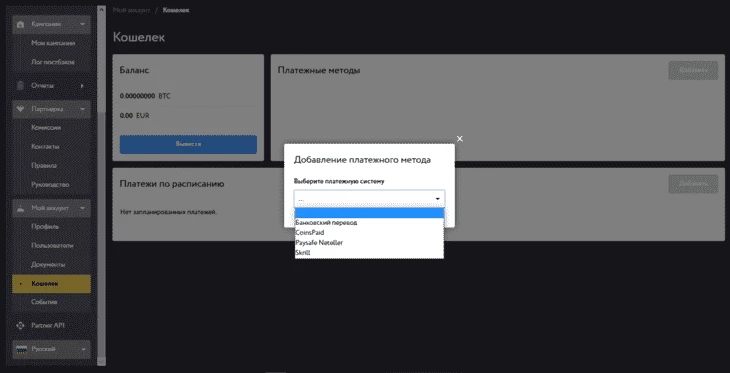The width and height of the screenshot is (730, 373).
Task: Click the Партнерка heart icon
Action: click(20, 109)
